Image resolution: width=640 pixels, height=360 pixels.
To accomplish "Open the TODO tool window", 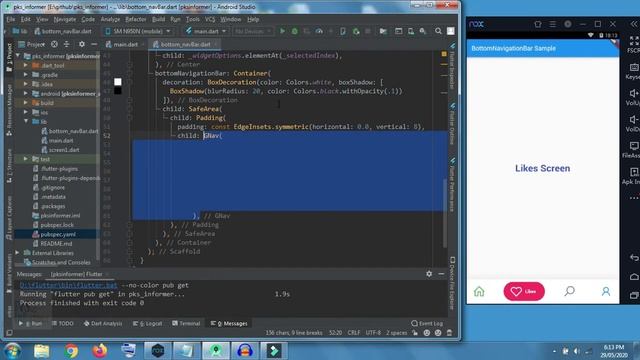I will point(63,323).
